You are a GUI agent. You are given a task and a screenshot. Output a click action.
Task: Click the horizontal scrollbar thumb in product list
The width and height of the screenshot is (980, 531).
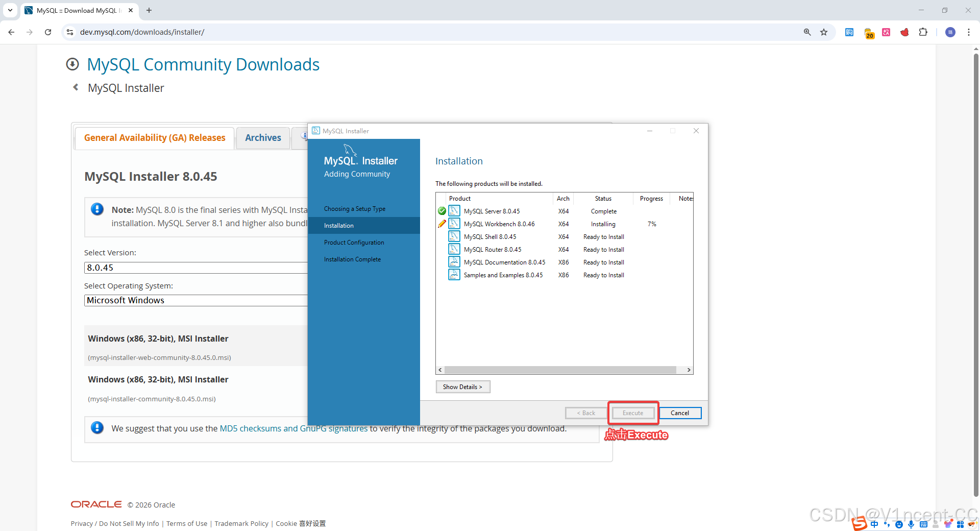560,370
